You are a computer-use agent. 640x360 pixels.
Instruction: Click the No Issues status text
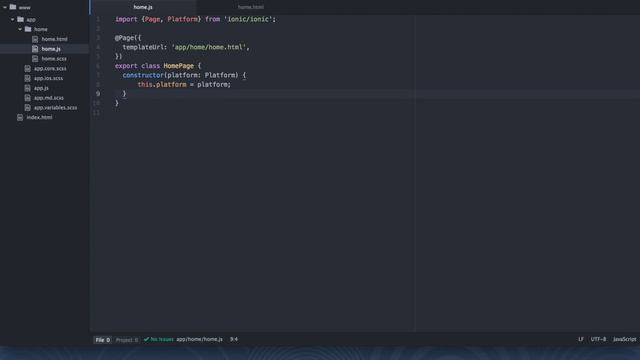tap(162, 339)
